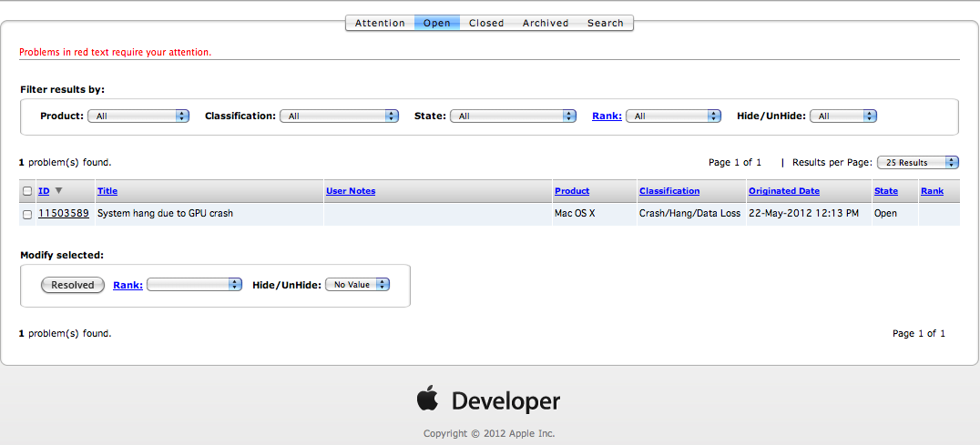Sort by Rank column header
The image size is (980, 445).
[x=932, y=191]
